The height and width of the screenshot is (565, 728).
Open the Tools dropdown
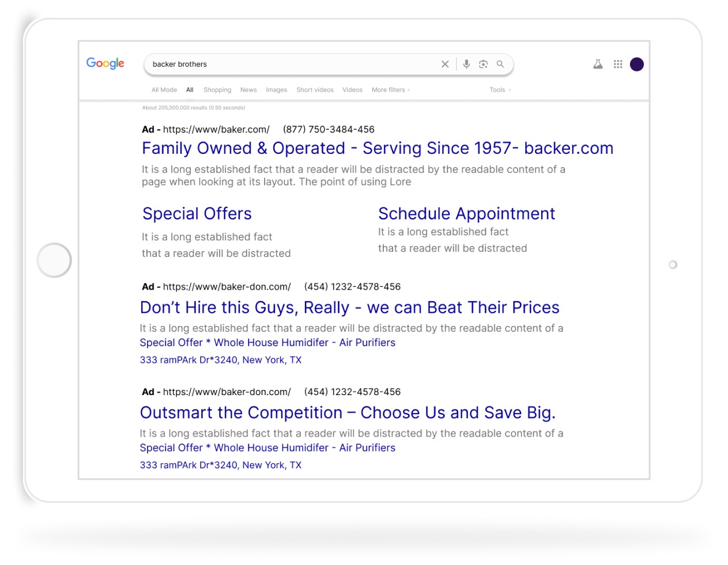coord(499,90)
